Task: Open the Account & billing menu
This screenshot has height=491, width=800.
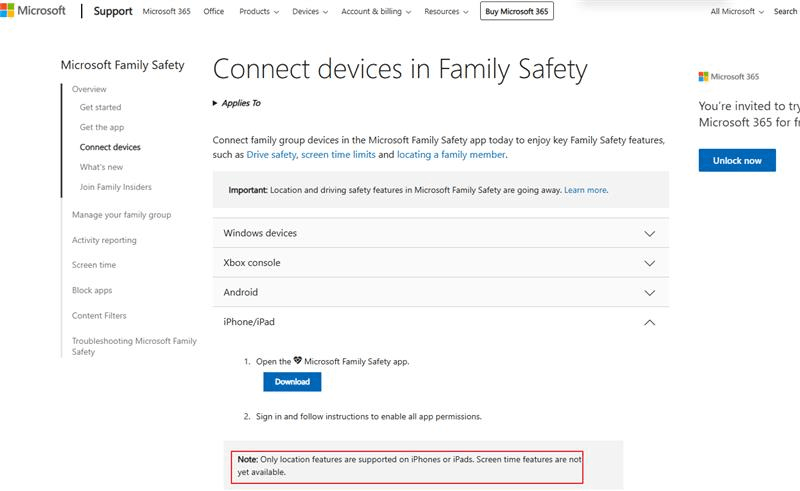Action: (x=376, y=12)
